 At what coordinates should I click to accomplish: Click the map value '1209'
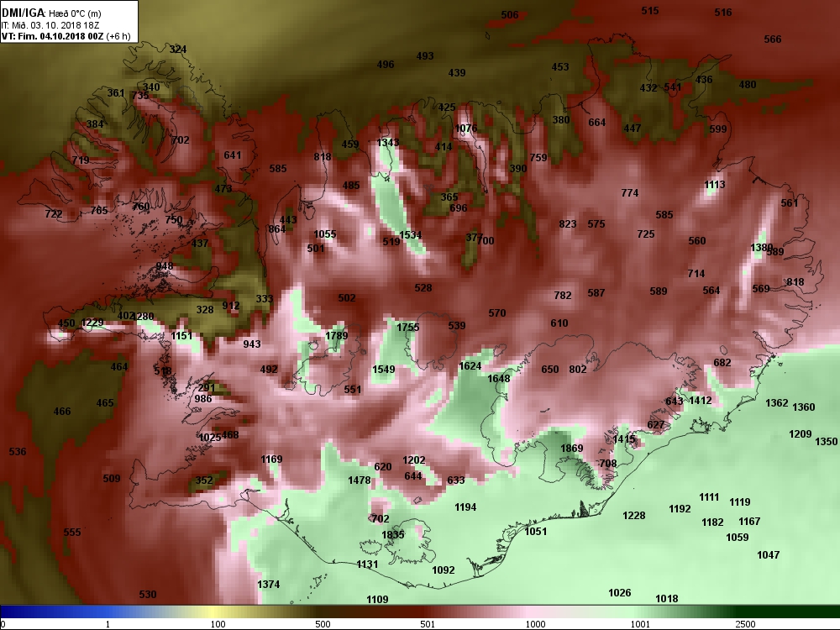click(x=800, y=434)
